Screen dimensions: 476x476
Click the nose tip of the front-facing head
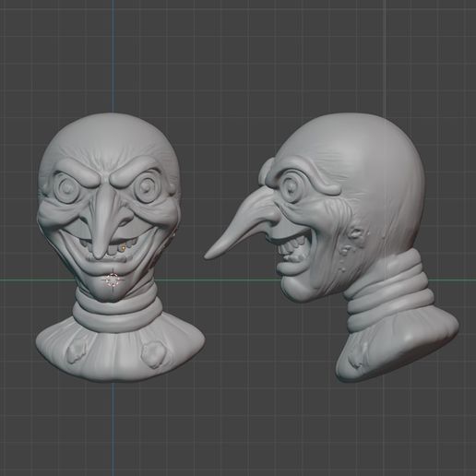(99, 253)
